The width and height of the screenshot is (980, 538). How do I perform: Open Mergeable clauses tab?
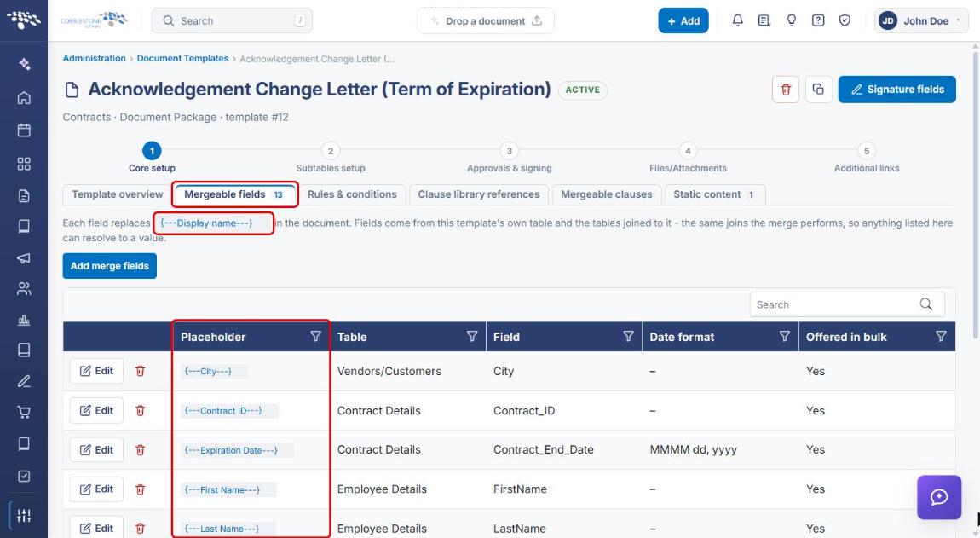[606, 194]
